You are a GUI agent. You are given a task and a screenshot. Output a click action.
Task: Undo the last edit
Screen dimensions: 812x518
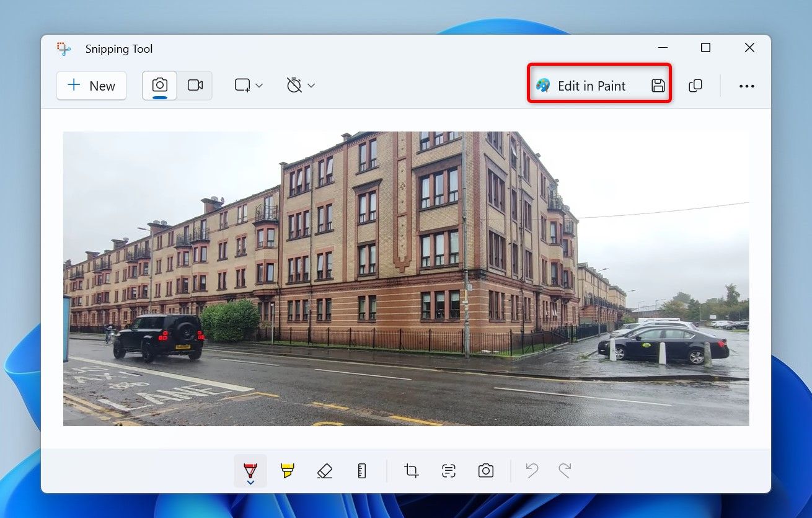[x=532, y=471]
